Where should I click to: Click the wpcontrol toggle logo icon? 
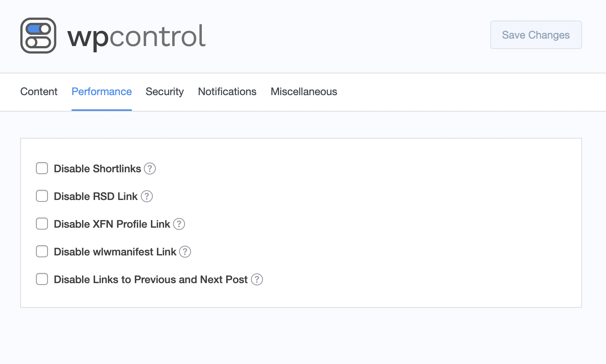pos(38,36)
